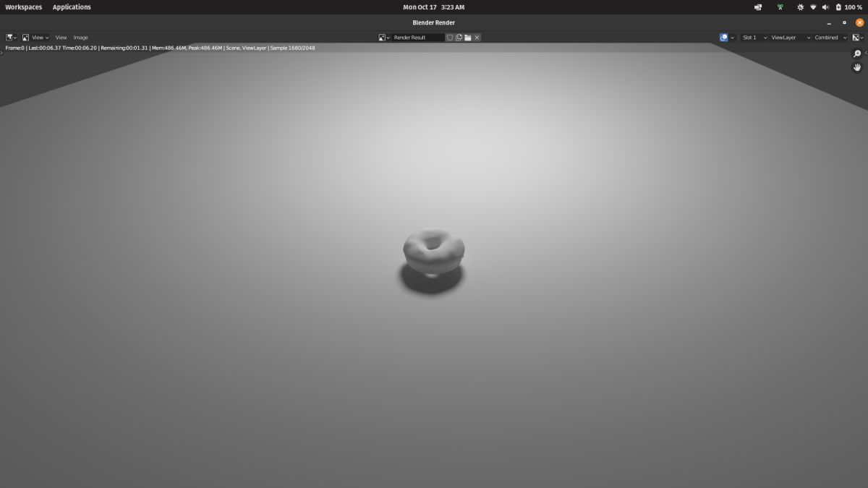The height and width of the screenshot is (488, 868).
Task: Click the 'Remaining:00:01.31' status text
Action: 124,48
